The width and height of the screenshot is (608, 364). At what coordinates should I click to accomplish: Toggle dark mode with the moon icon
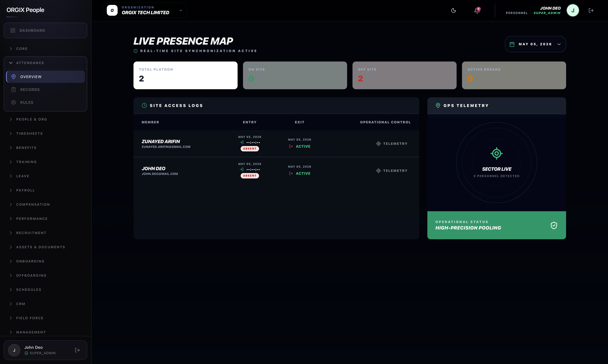[x=454, y=10]
